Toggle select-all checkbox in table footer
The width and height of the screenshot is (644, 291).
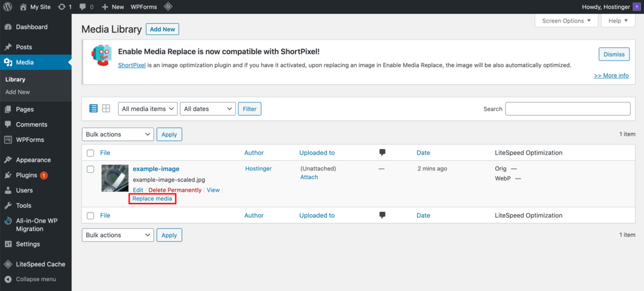click(91, 216)
